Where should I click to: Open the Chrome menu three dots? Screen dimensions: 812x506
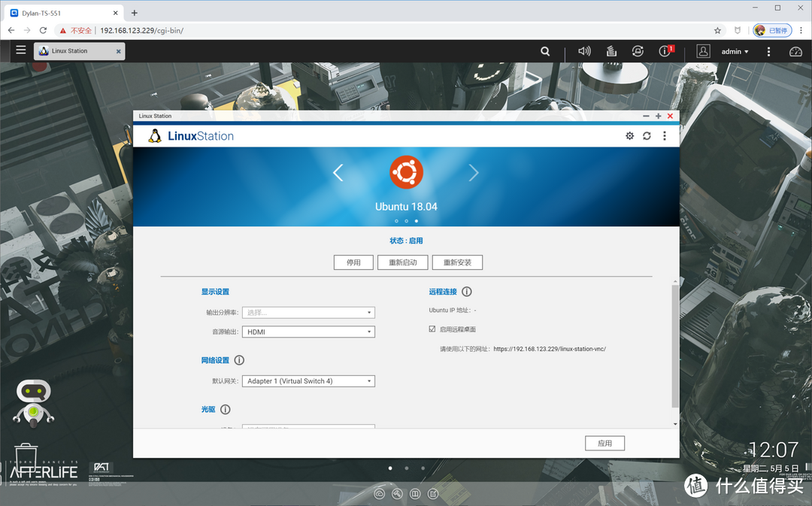801,31
